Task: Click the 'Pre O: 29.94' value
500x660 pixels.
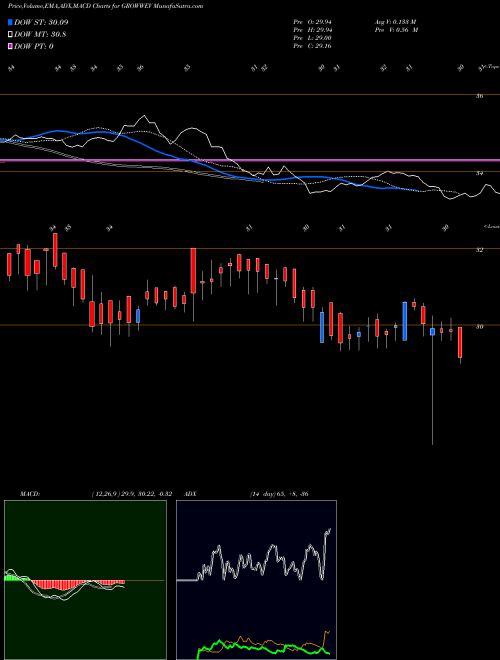Action: 313,22
